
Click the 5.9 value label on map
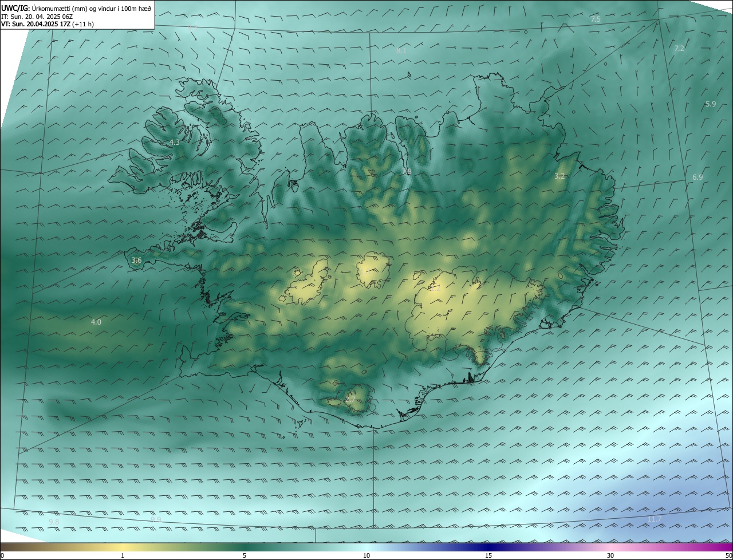click(x=711, y=104)
